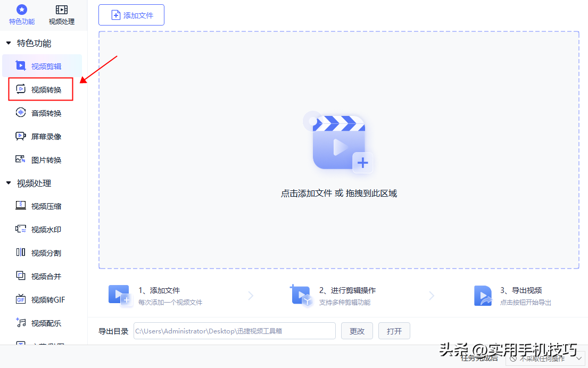Open 视频转GIF icon
588x368 pixels.
(x=21, y=299)
